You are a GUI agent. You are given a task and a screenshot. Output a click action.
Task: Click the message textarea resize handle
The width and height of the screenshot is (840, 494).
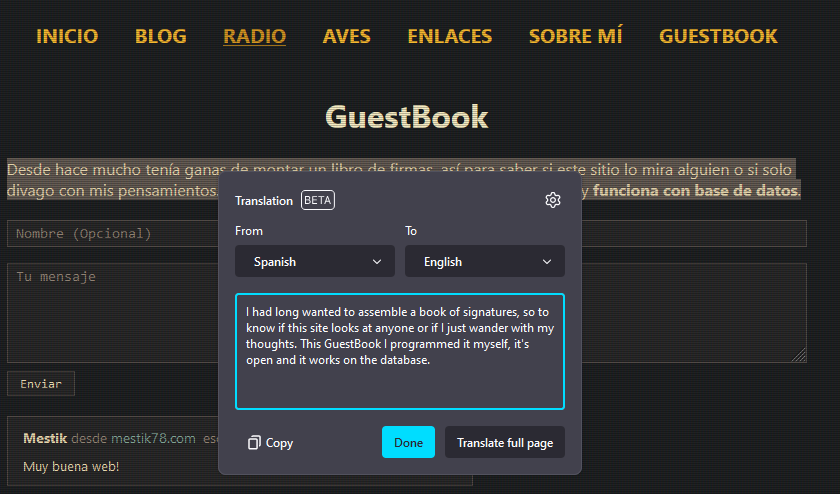click(x=800, y=356)
